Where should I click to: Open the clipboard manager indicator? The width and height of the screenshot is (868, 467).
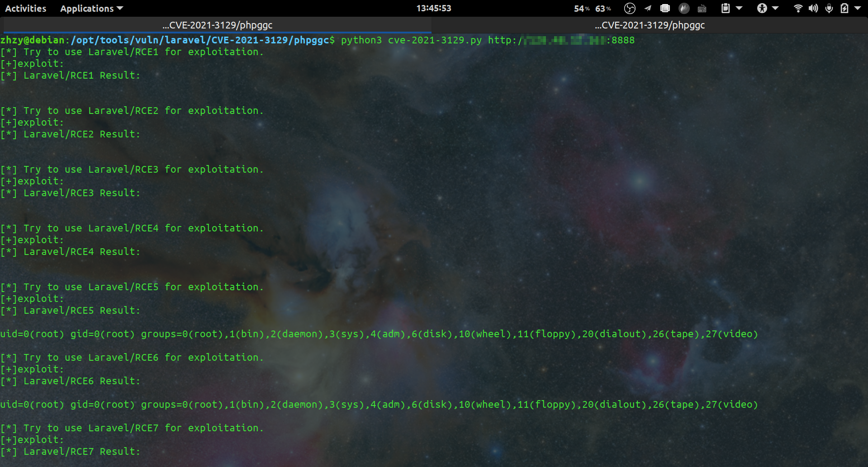(725, 8)
